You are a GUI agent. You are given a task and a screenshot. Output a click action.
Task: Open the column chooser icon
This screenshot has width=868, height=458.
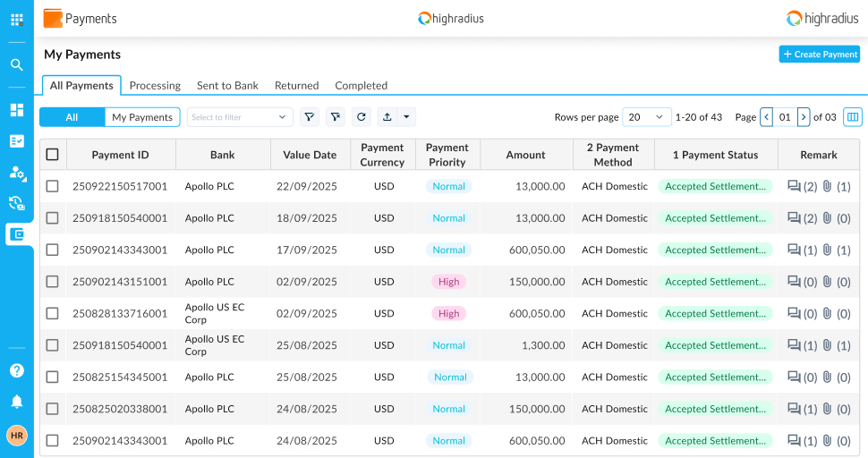coord(852,117)
